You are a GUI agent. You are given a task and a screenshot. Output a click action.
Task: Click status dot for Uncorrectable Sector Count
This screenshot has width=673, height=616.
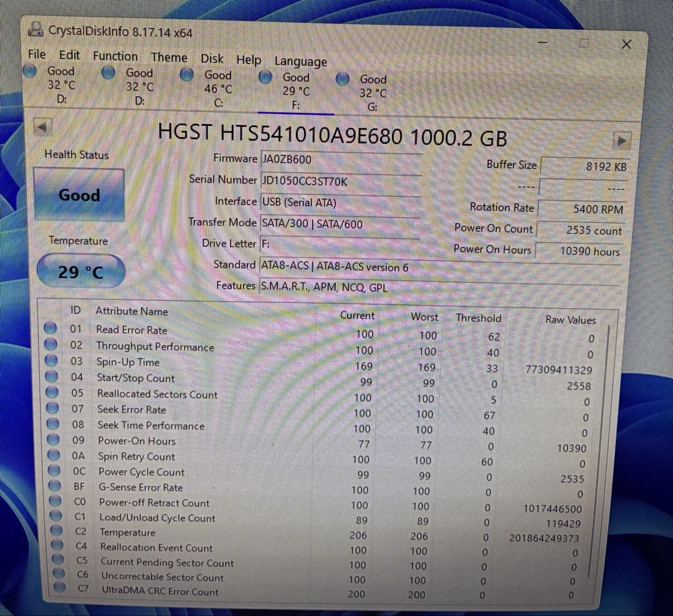pyautogui.click(x=59, y=573)
